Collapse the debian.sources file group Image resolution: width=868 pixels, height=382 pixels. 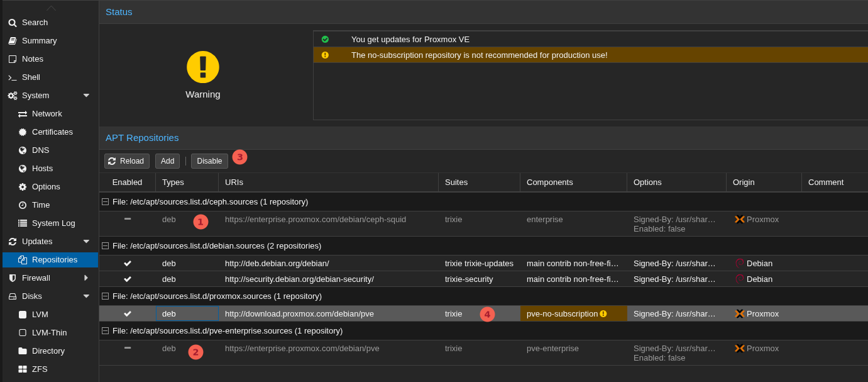[104, 245]
